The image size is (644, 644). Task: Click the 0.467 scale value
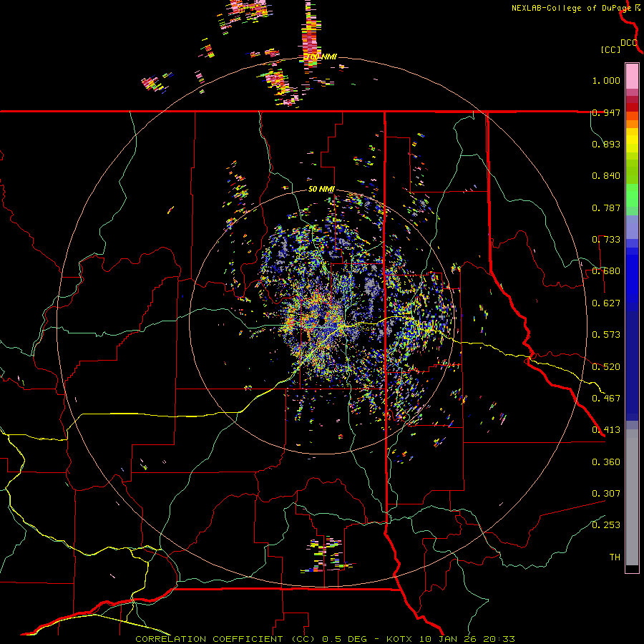[x=606, y=399]
